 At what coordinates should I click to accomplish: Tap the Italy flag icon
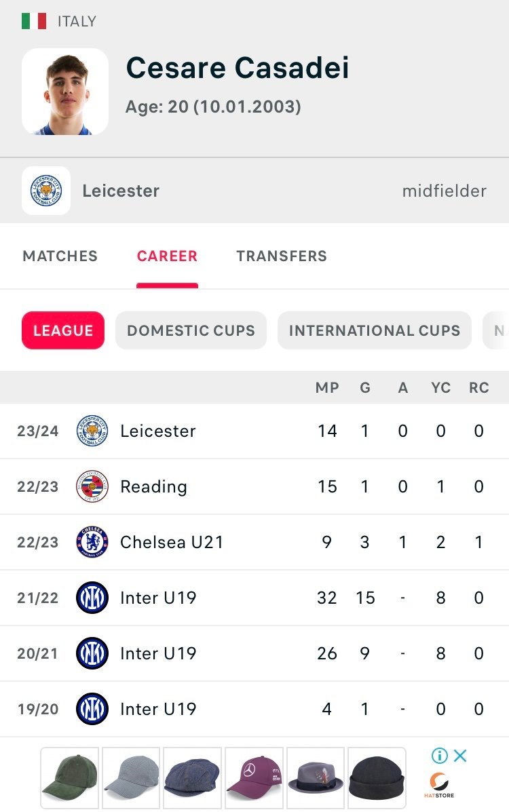34,21
